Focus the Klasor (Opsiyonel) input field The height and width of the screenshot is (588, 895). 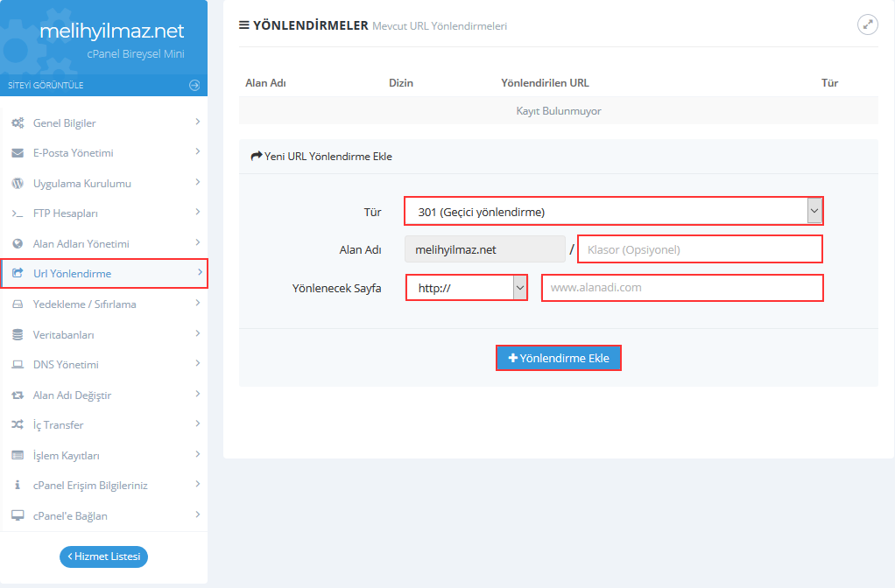700,249
